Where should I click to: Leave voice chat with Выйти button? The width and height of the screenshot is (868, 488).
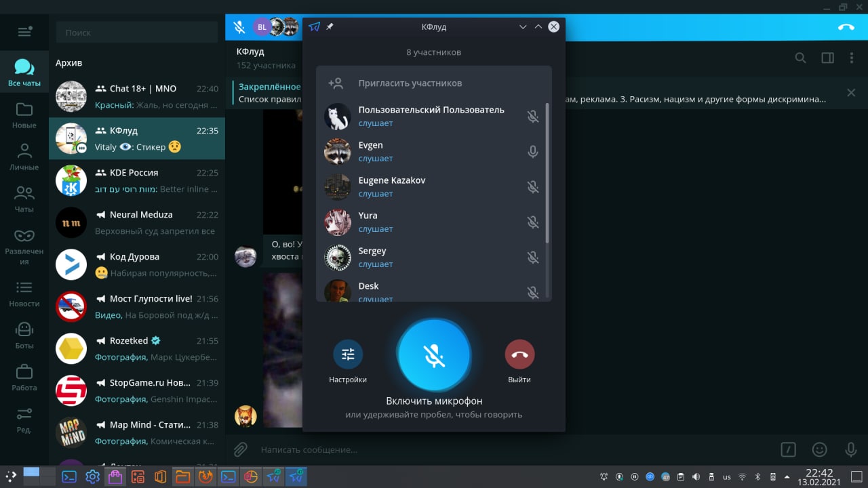(519, 354)
